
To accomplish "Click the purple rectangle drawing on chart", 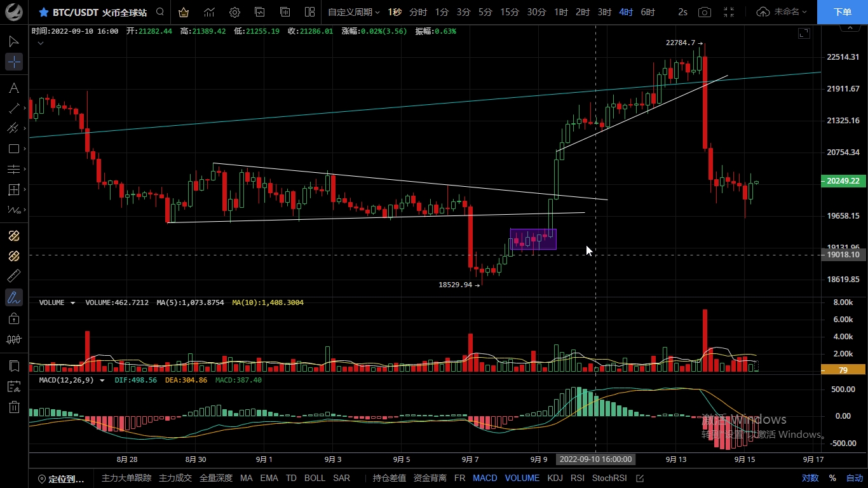I will [x=533, y=239].
